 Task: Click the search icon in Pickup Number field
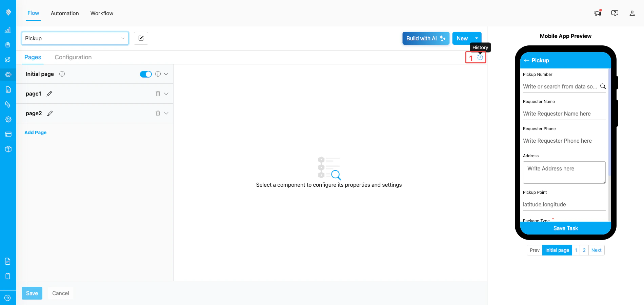pyautogui.click(x=603, y=86)
